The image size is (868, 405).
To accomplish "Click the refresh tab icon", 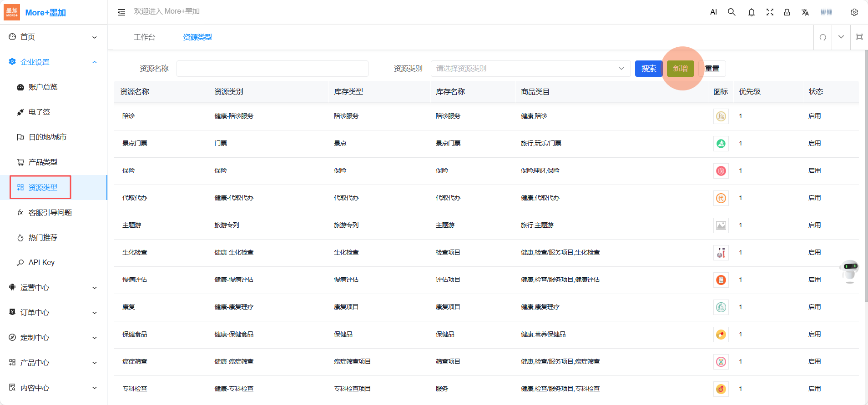I will pos(823,37).
